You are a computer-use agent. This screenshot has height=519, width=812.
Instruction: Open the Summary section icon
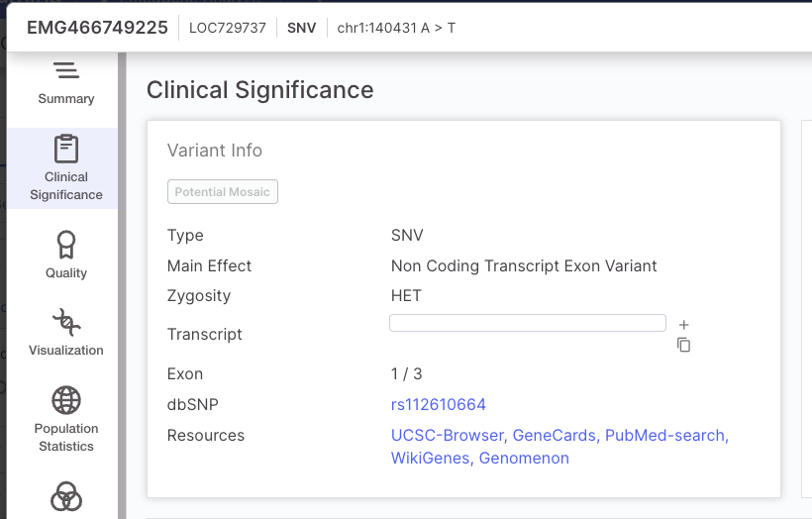[65, 71]
